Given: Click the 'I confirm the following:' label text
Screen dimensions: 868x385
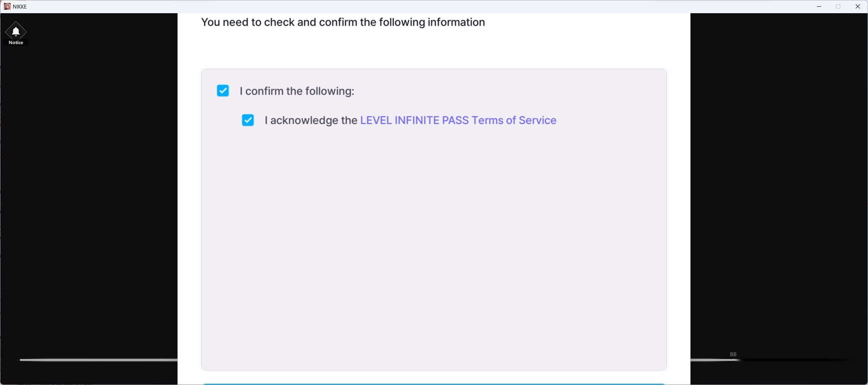Looking at the screenshot, I should pyautogui.click(x=297, y=91).
